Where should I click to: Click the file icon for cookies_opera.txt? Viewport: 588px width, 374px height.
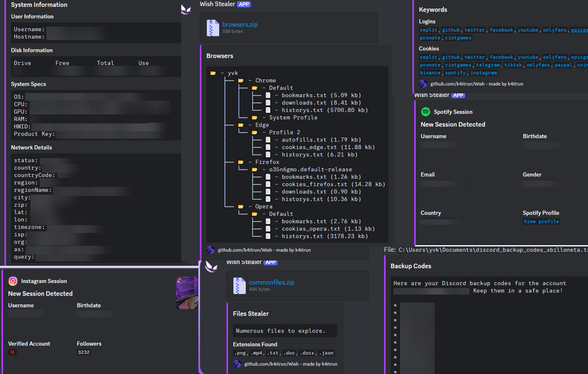pyautogui.click(x=268, y=229)
